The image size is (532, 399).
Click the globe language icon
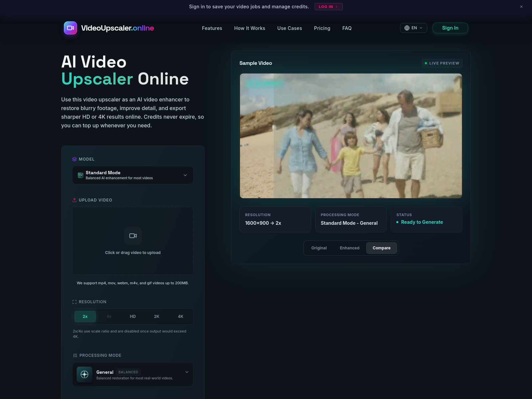click(x=407, y=28)
